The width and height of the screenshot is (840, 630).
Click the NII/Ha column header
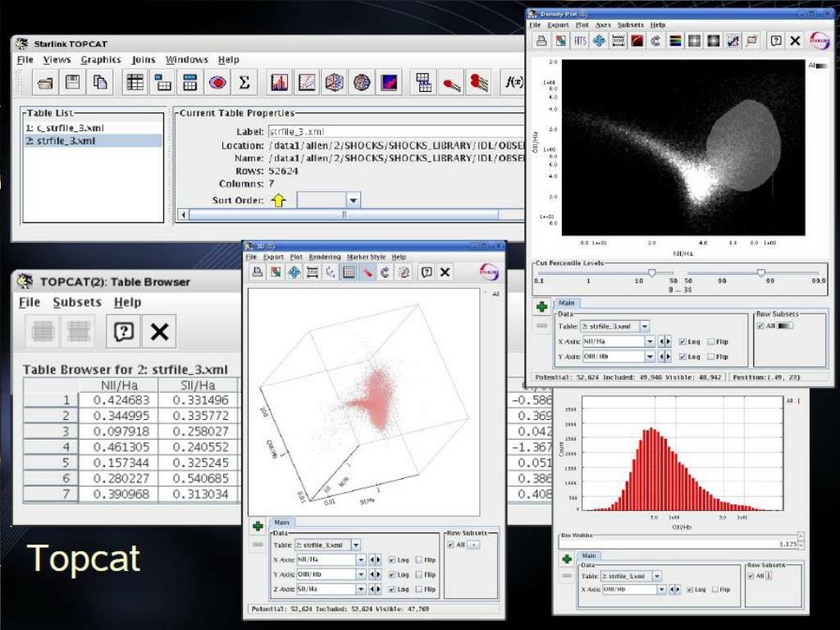coord(118,386)
